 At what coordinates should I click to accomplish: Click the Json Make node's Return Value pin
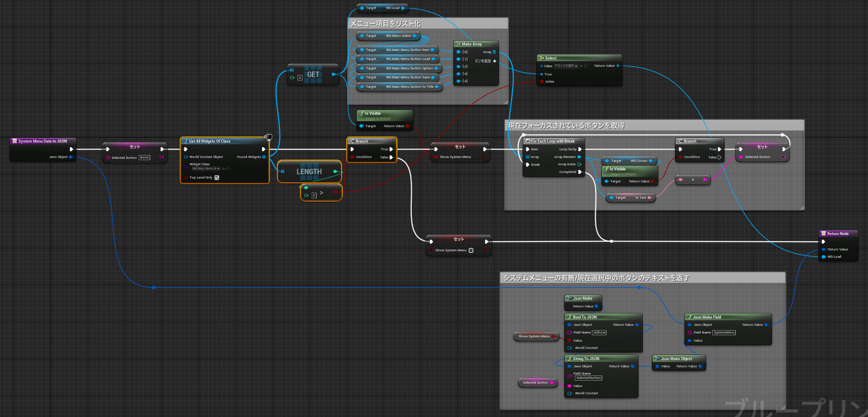point(596,307)
